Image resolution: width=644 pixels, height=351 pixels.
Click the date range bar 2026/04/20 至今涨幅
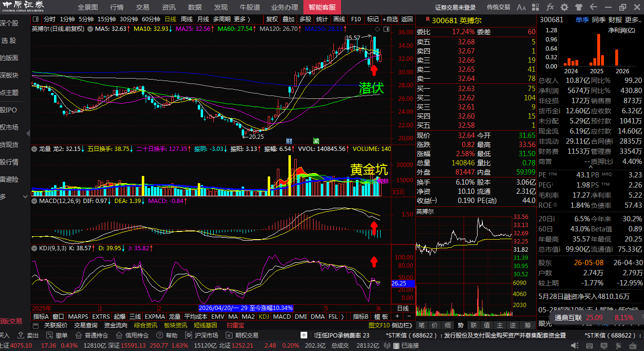[246, 308]
